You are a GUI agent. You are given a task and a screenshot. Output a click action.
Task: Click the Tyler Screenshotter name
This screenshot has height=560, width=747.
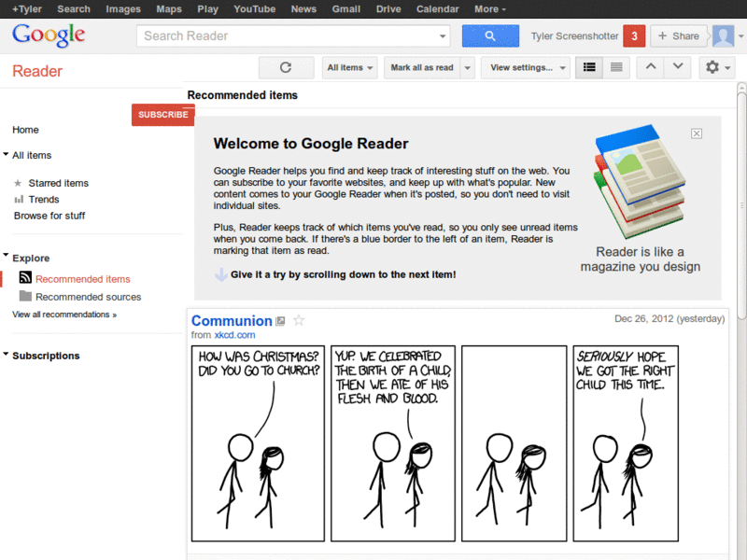point(574,36)
